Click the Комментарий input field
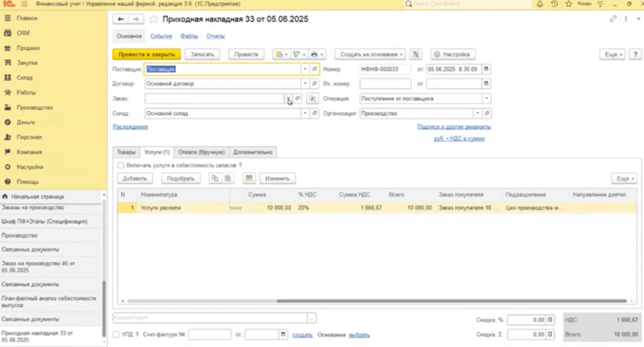644x347 pixels. (x=210, y=317)
